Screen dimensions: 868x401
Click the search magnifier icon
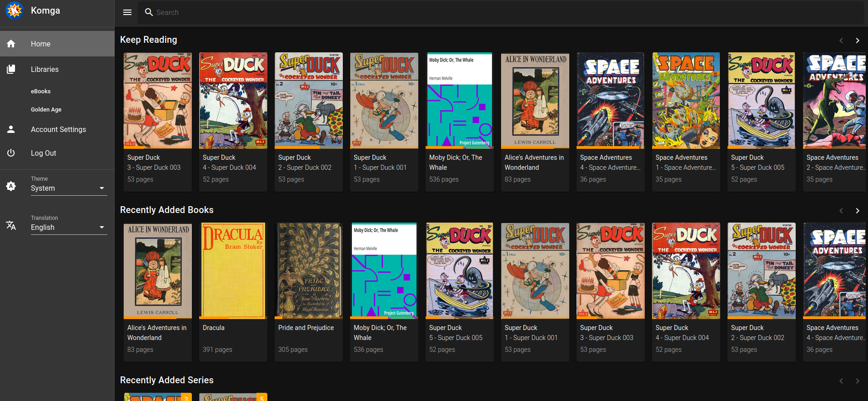[149, 12]
